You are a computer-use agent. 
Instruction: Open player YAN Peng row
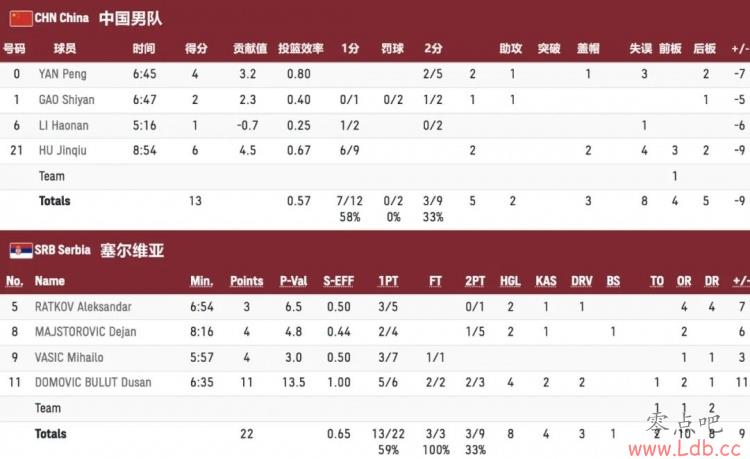click(375, 74)
